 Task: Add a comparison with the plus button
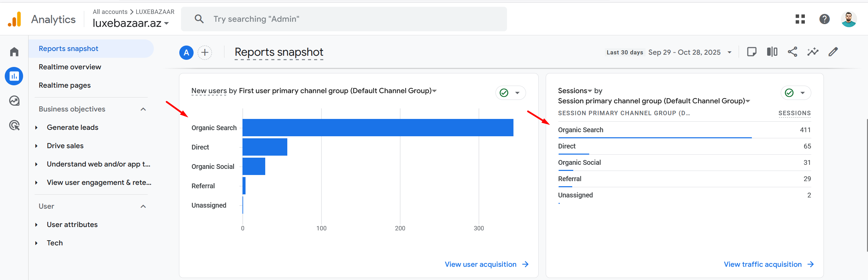pos(205,53)
